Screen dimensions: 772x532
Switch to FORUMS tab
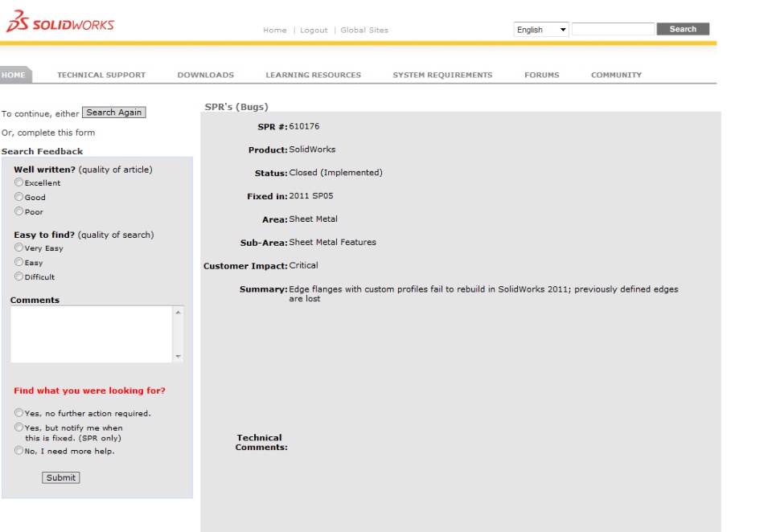(x=541, y=75)
